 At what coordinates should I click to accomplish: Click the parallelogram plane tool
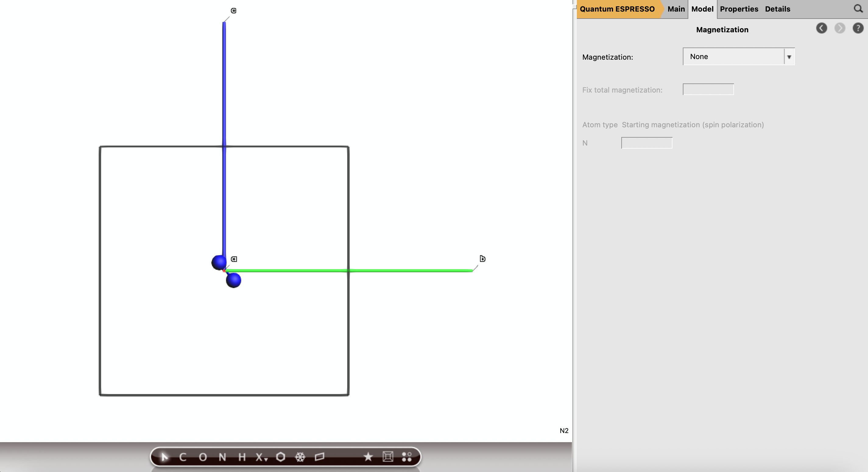click(x=319, y=457)
